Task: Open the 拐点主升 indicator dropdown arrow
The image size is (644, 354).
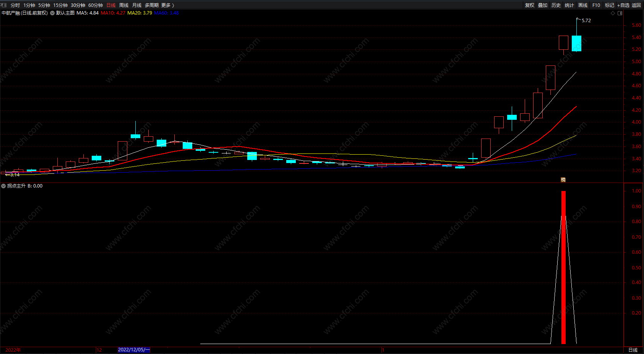Action: click(x=3, y=186)
